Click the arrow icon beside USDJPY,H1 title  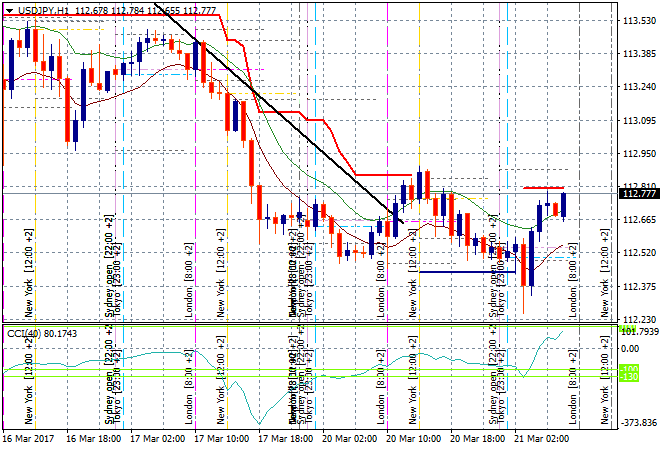[x=8, y=10]
